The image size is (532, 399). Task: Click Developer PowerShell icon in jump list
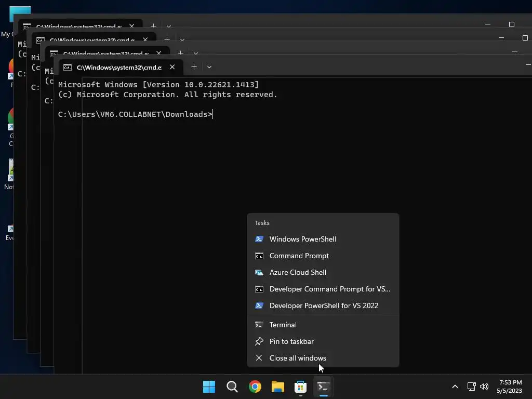coord(259,305)
